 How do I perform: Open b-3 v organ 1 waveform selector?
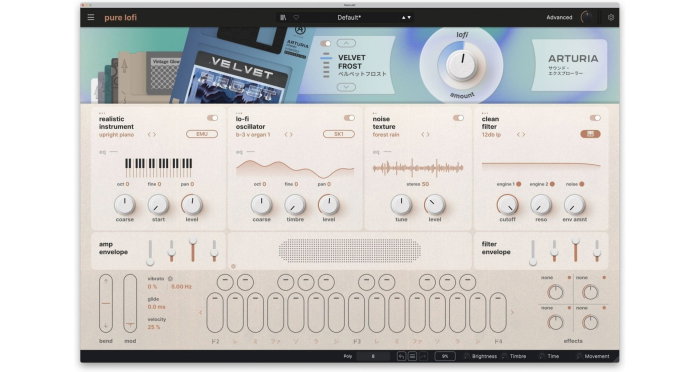click(253, 134)
